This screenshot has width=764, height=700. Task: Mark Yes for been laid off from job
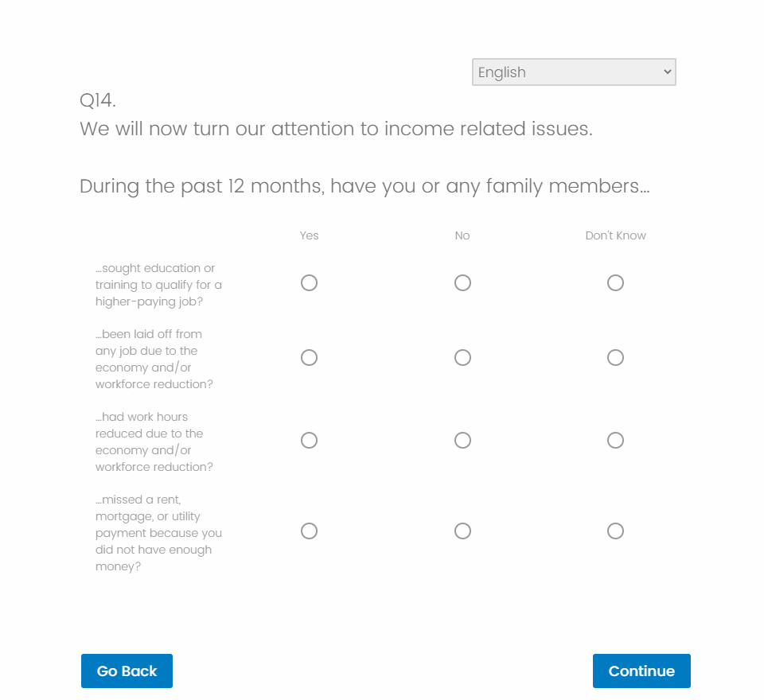tap(310, 358)
